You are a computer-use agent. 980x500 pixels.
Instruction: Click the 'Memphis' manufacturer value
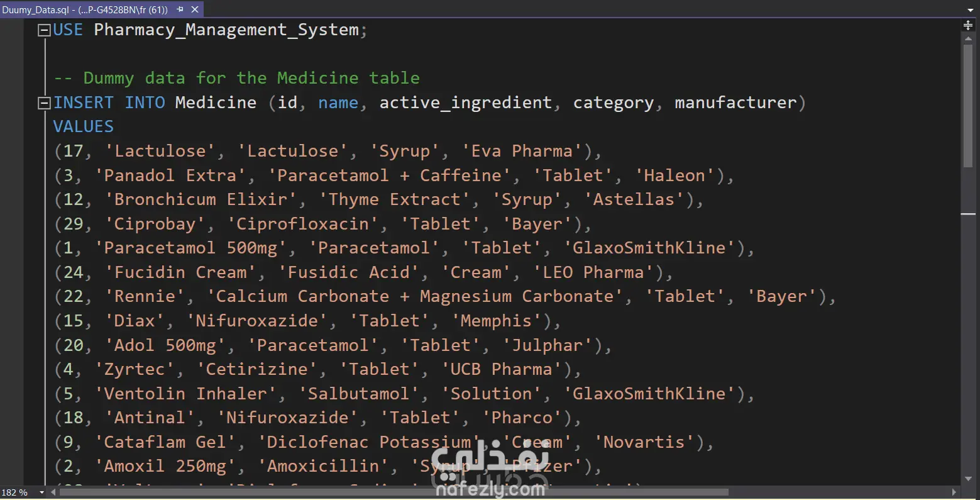[x=496, y=321]
